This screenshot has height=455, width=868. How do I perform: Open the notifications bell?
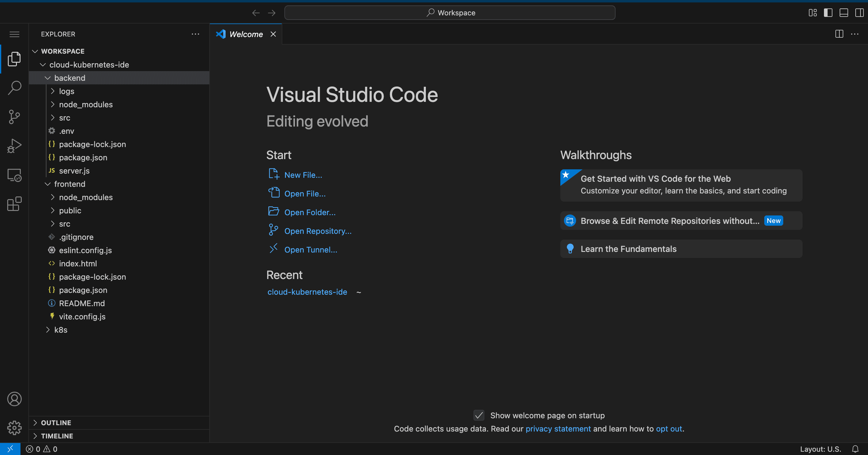click(x=855, y=449)
